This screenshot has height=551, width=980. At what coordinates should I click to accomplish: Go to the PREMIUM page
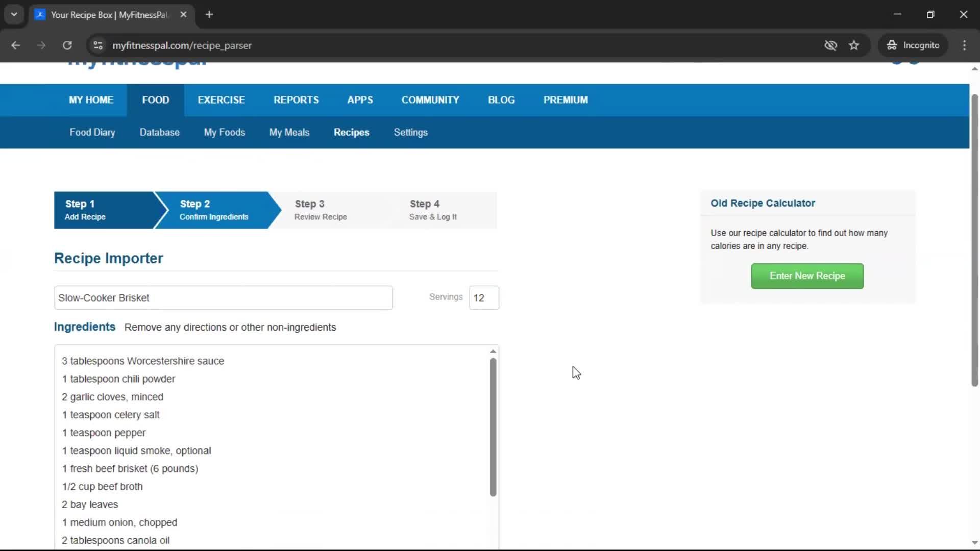tap(566, 100)
